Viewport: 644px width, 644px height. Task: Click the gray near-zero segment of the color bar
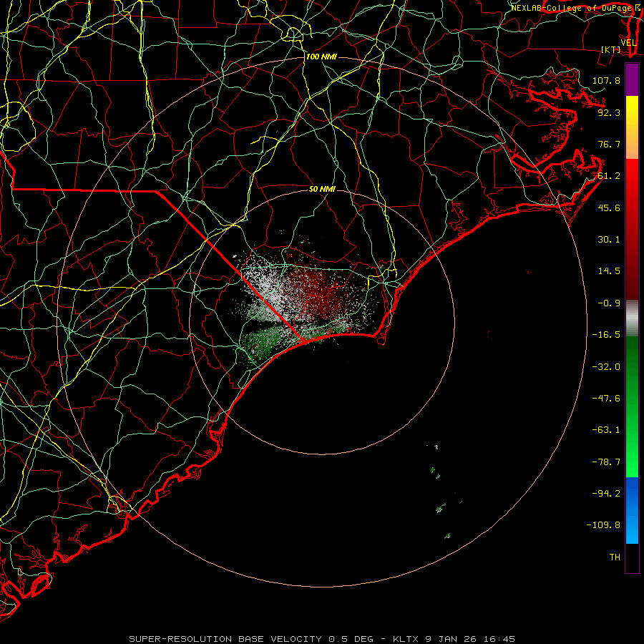pyautogui.click(x=632, y=317)
